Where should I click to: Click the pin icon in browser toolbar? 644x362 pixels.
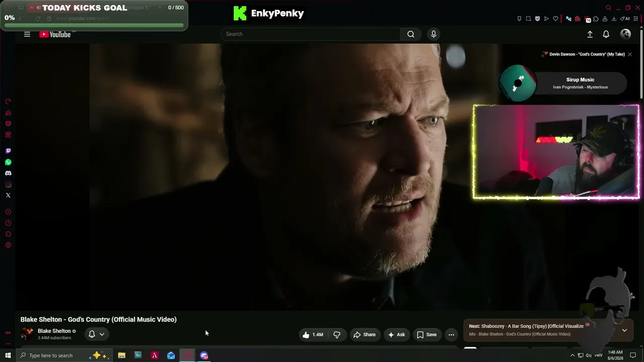point(519,19)
